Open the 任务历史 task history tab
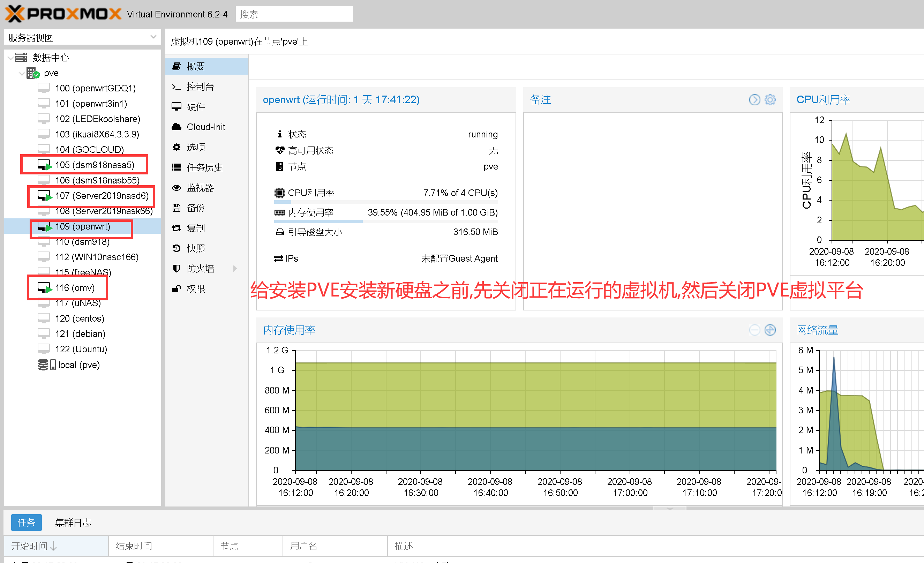 206,168
